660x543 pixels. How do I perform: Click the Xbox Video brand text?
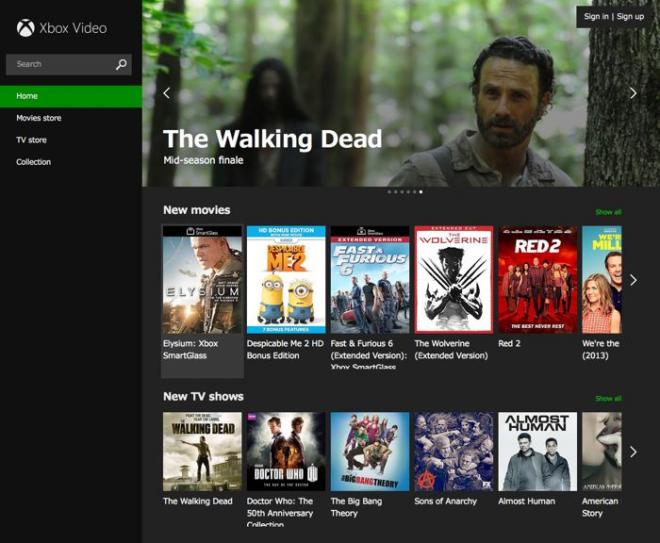coord(73,28)
